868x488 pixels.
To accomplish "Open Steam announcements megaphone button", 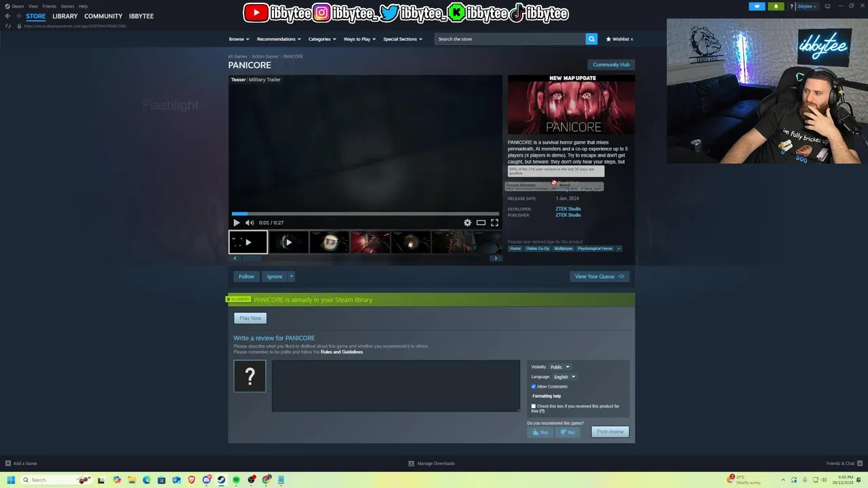I will pyautogui.click(x=757, y=6).
